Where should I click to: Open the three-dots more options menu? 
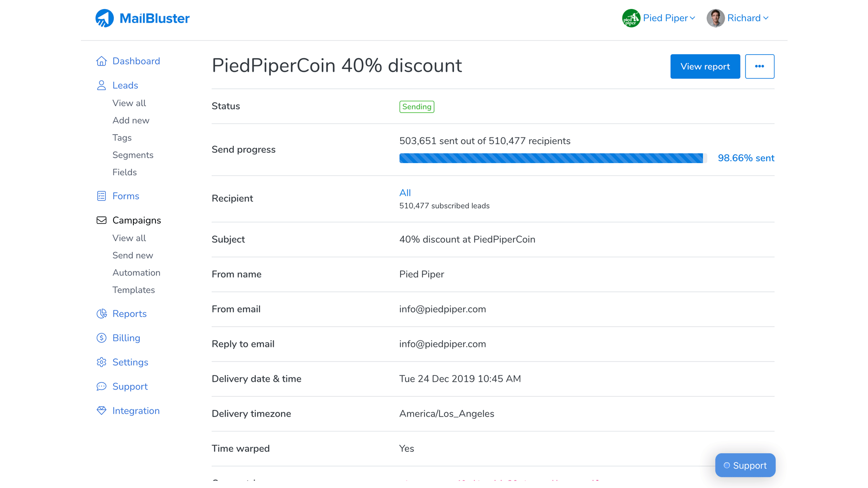tap(759, 66)
